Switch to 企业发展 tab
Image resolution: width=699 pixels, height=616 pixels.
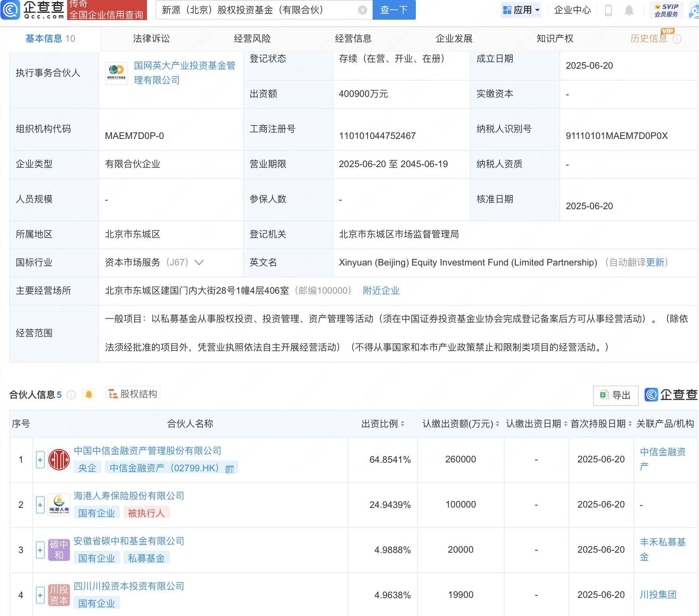point(454,39)
